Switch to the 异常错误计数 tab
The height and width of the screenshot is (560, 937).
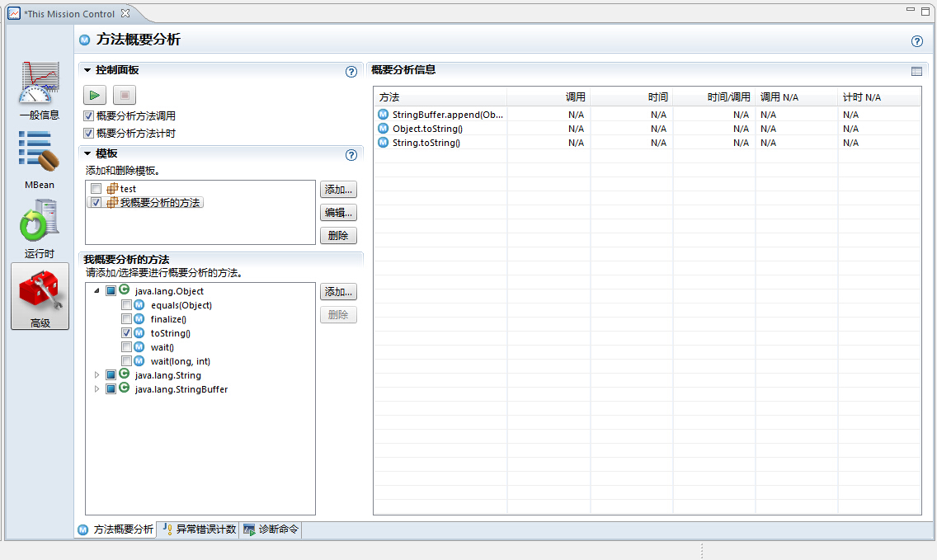tap(198, 529)
